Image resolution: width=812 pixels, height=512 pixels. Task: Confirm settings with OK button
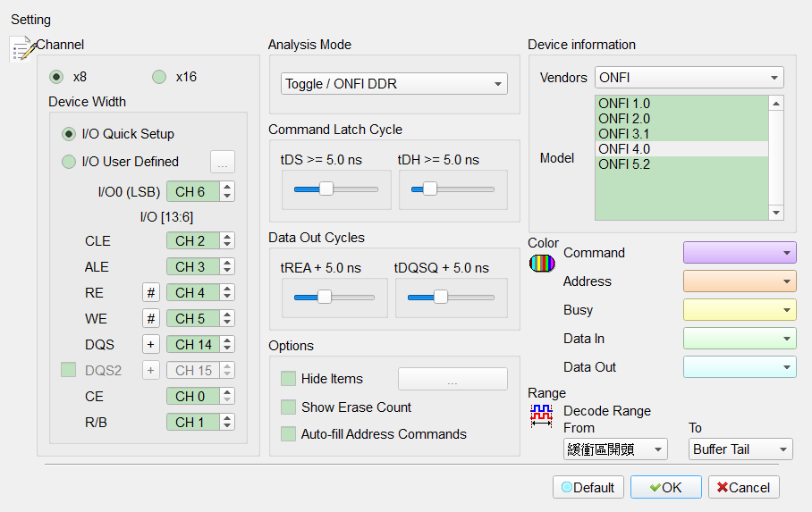coord(666,487)
